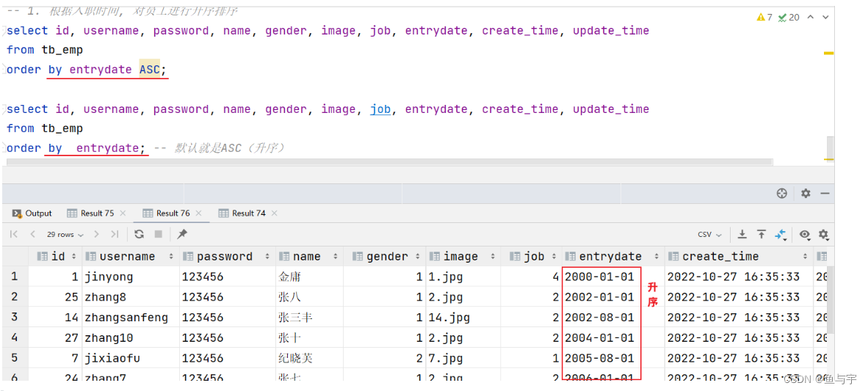Select the zhang8 username cell
The height and width of the screenshot is (391, 868).
click(131, 297)
